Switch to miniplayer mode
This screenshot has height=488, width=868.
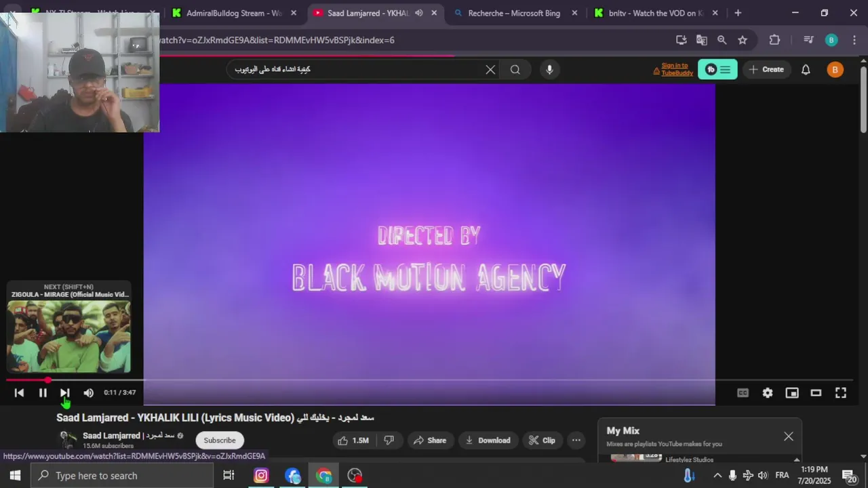tap(791, 392)
